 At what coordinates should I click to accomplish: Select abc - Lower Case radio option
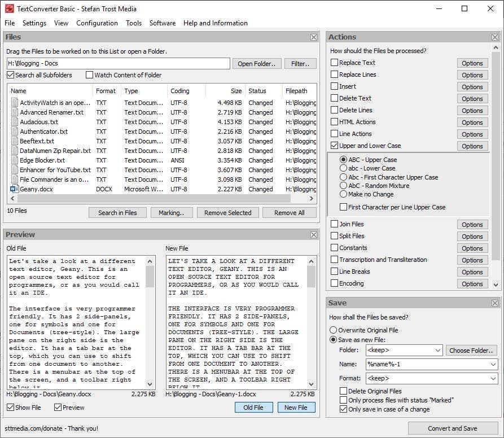pos(343,168)
